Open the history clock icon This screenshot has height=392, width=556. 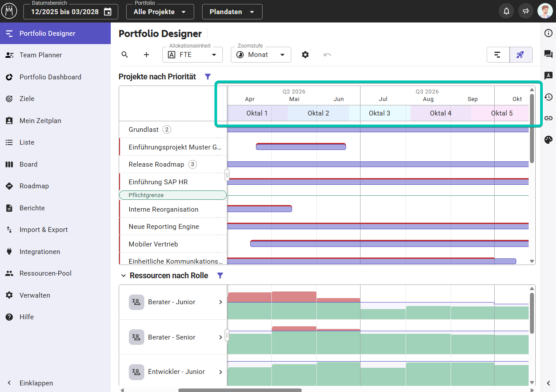[x=548, y=97]
